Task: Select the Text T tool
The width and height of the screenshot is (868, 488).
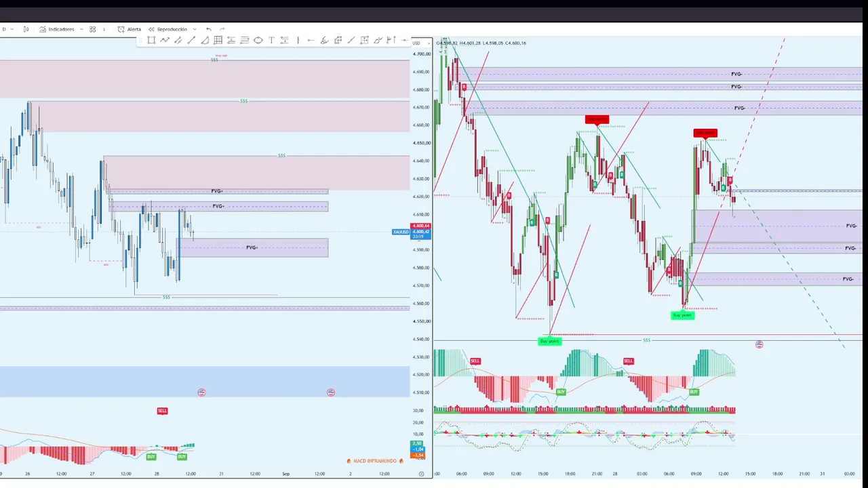Action: tap(271, 40)
